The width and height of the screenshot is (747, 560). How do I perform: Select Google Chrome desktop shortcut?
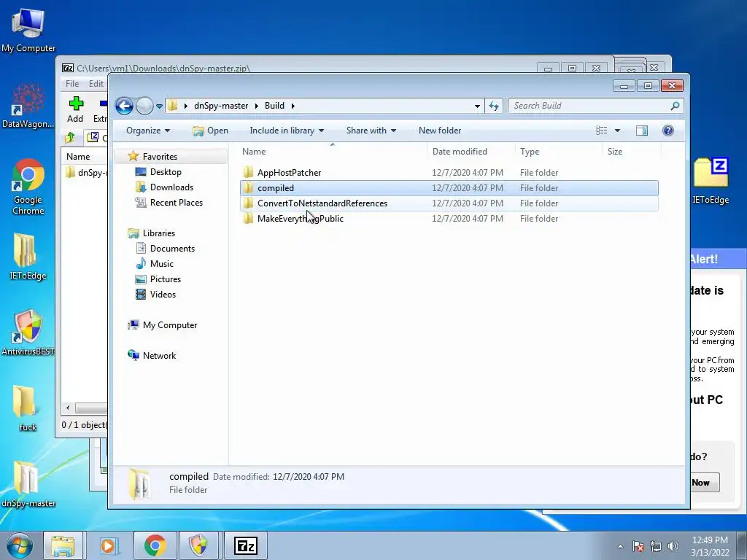(28, 187)
